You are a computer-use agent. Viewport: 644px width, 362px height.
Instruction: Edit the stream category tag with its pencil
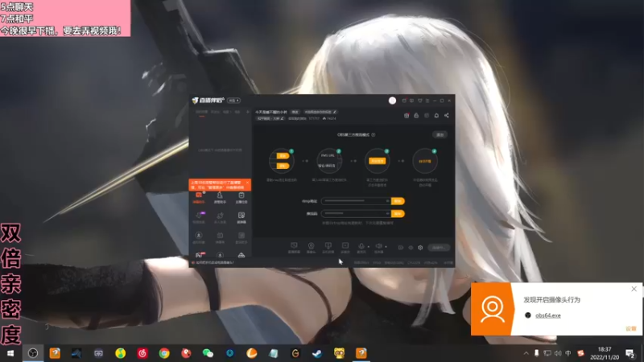click(282, 118)
